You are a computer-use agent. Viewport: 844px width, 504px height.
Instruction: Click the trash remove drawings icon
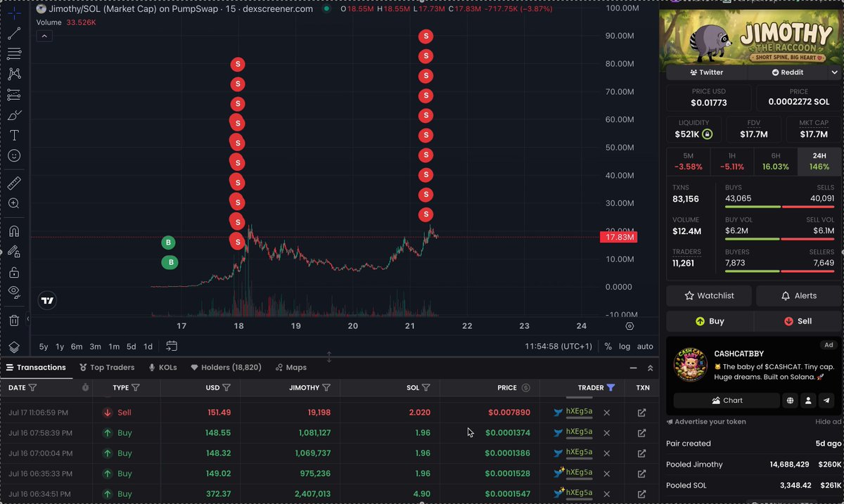click(14, 321)
